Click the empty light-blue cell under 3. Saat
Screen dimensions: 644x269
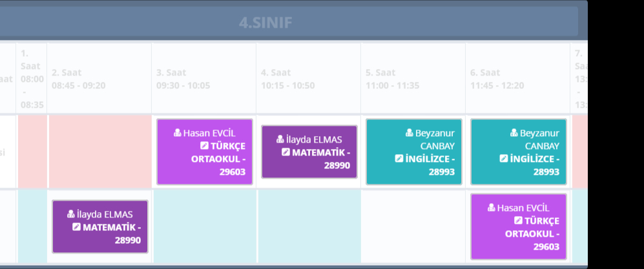tap(205, 226)
